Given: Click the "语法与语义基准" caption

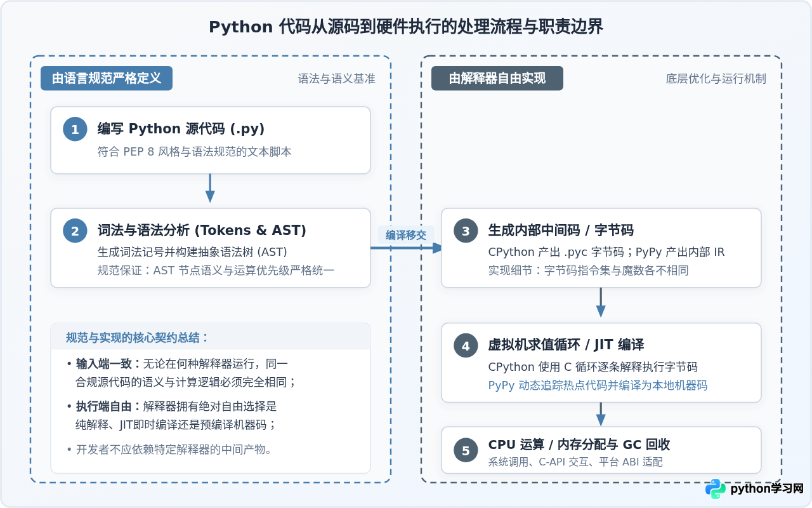Looking at the screenshot, I should 337,79.
